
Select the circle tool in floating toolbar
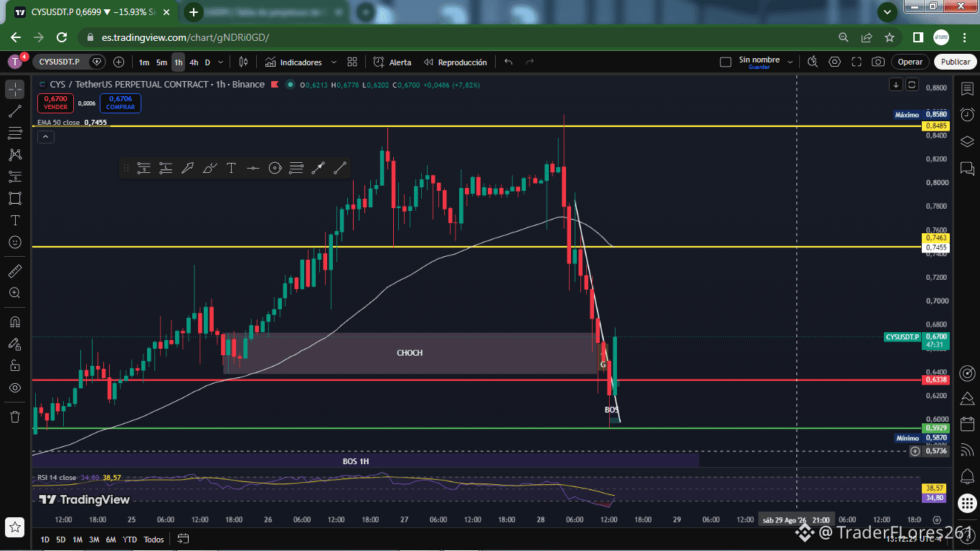[x=275, y=169]
